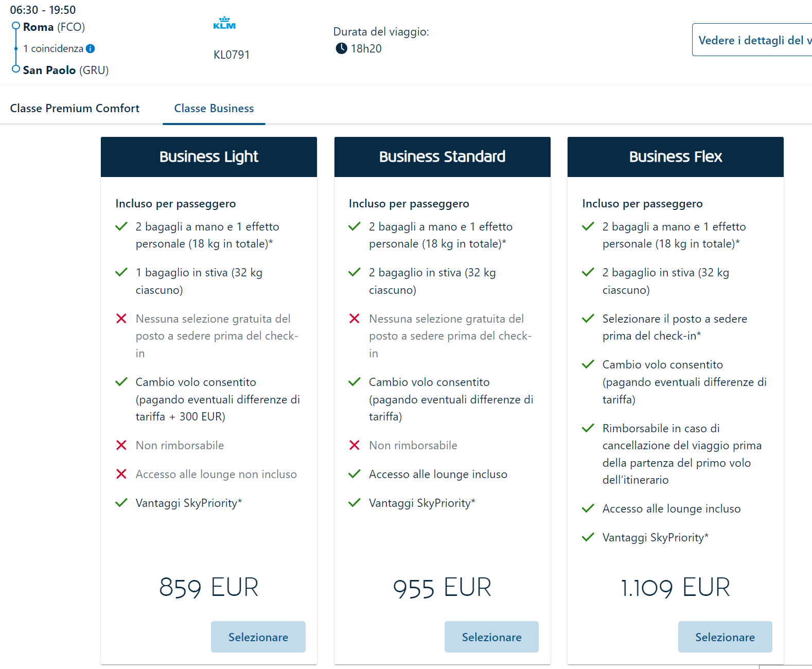Switch to the Classe Premium Comfort tab
Image resolution: width=812 pixels, height=669 pixels.
(75, 109)
